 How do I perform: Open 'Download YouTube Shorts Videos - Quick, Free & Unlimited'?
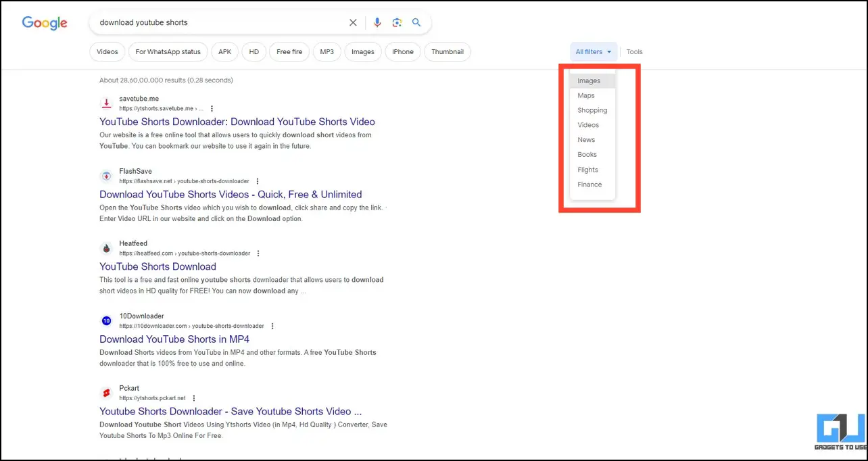click(x=231, y=195)
